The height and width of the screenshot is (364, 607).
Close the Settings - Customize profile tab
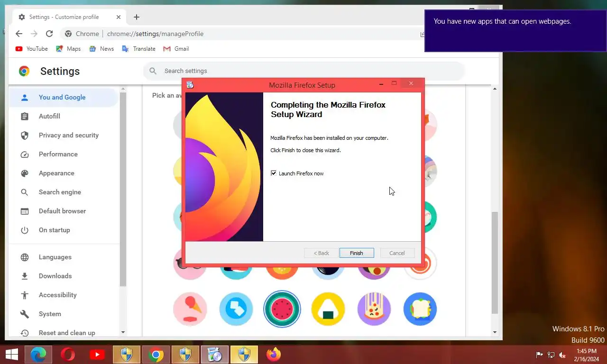119,17
